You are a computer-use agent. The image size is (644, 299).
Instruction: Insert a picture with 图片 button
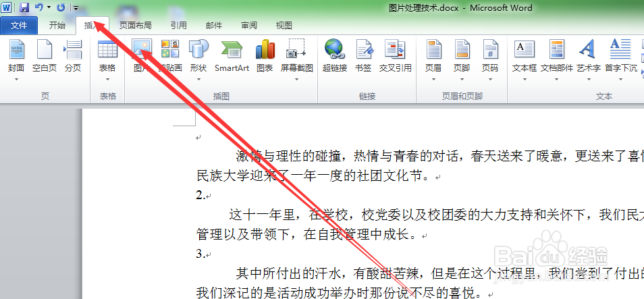pos(142,55)
